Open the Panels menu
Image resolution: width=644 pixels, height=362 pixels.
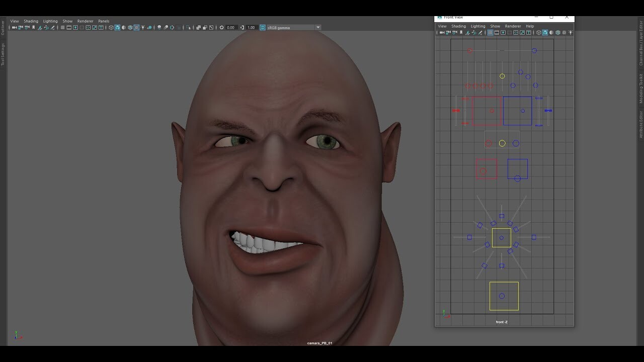click(104, 21)
